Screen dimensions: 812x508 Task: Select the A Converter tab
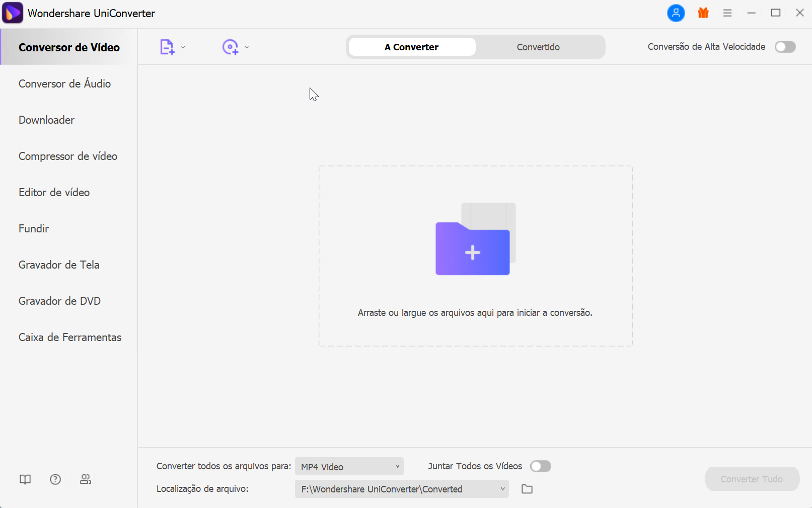click(x=411, y=47)
